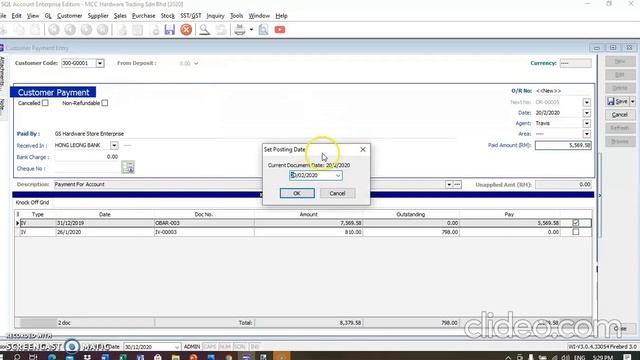640x360 pixels.
Task: Click the ellipsis next to Received In
Action: pos(127,145)
